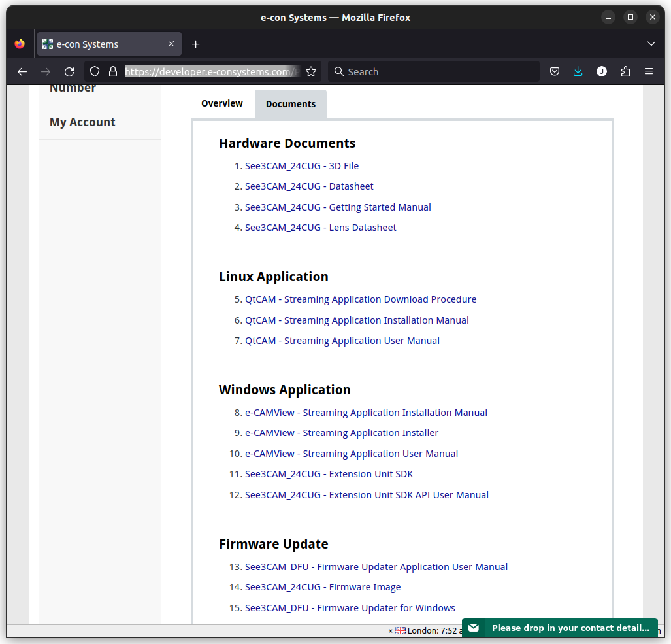Open the Save to Pocket icon

pos(555,71)
